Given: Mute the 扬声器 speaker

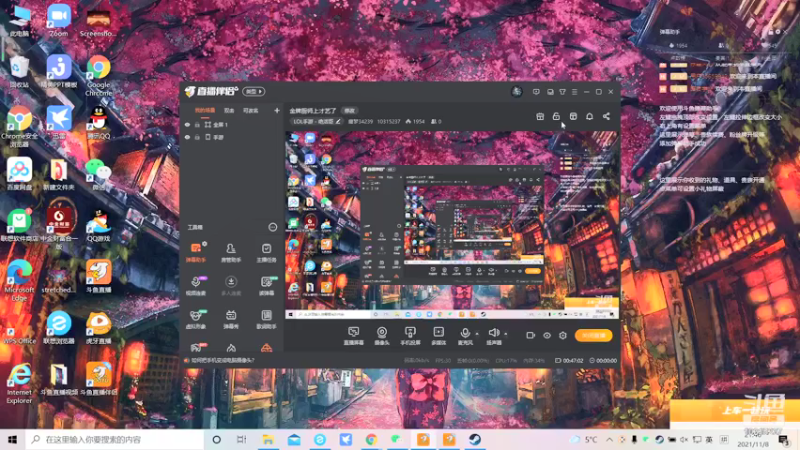Looking at the screenshot, I should (x=493, y=336).
